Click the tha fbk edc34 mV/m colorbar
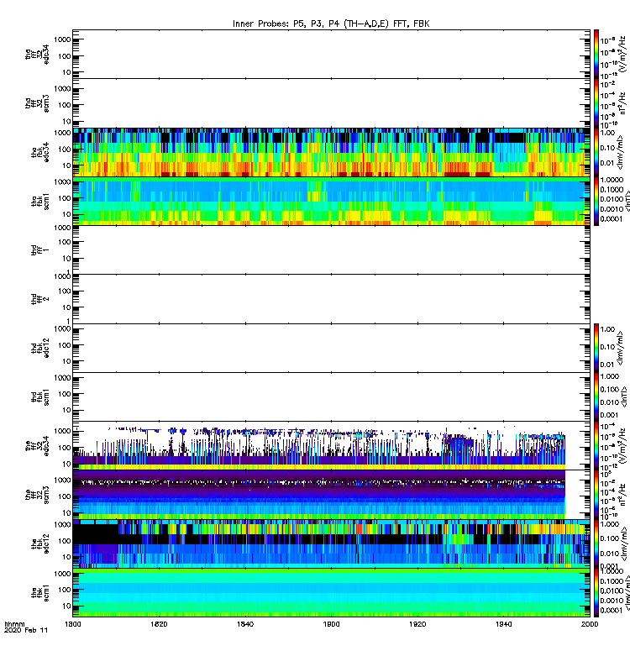630x672 pixels. point(596,152)
